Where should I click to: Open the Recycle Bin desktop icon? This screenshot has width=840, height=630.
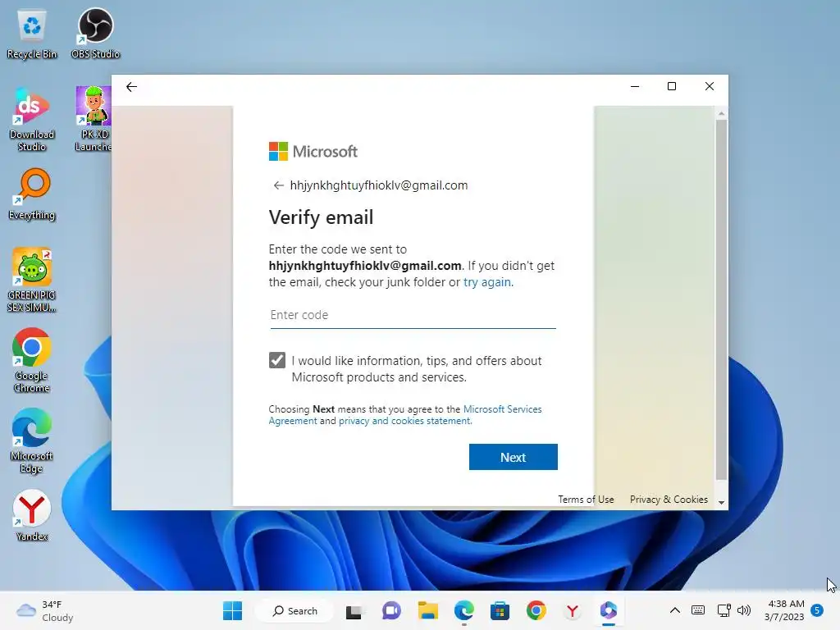tap(32, 34)
